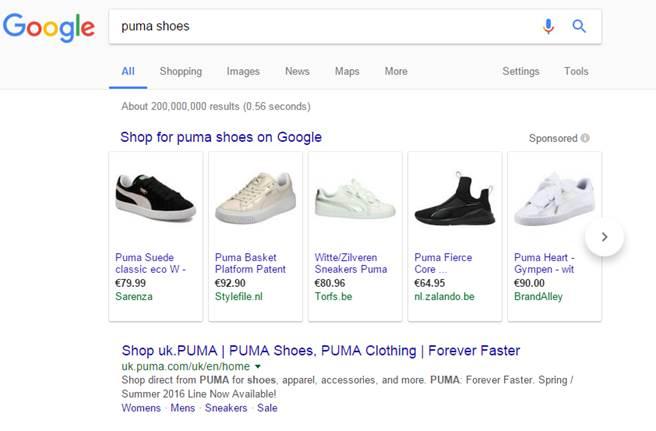Click the blue search magnifier icon
The image size is (656, 431).
pos(579,27)
